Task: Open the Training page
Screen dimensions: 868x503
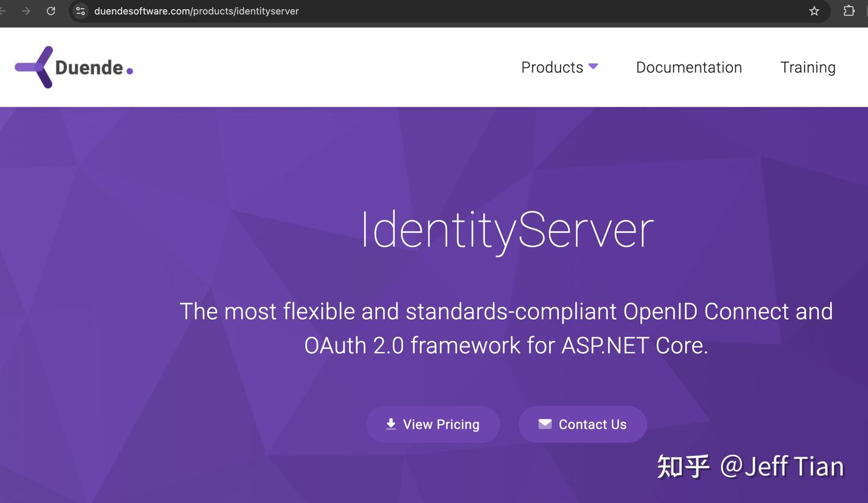Action: tap(808, 67)
